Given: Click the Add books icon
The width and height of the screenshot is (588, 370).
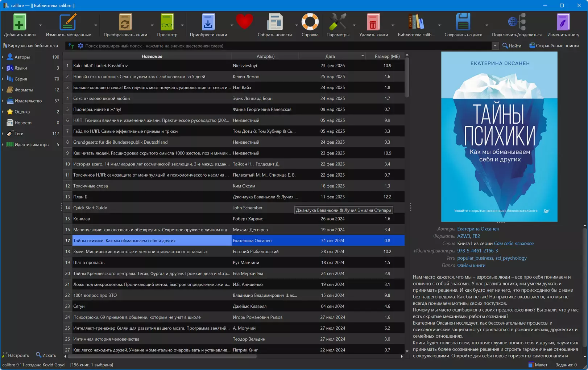Looking at the screenshot, I should click(20, 22).
